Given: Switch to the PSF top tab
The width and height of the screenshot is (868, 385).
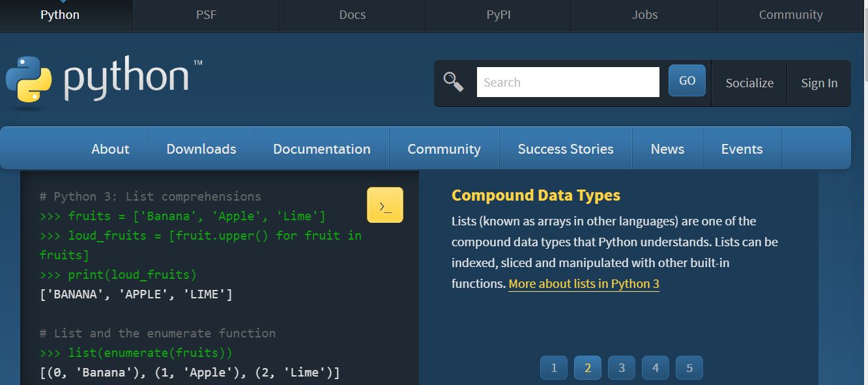Looking at the screenshot, I should pos(206,15).
